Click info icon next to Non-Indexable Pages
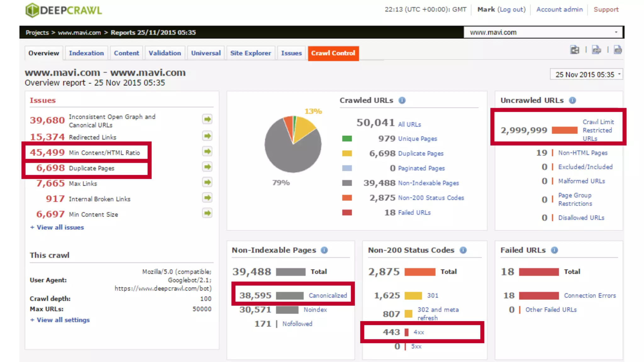 click(x=324, y=250)
